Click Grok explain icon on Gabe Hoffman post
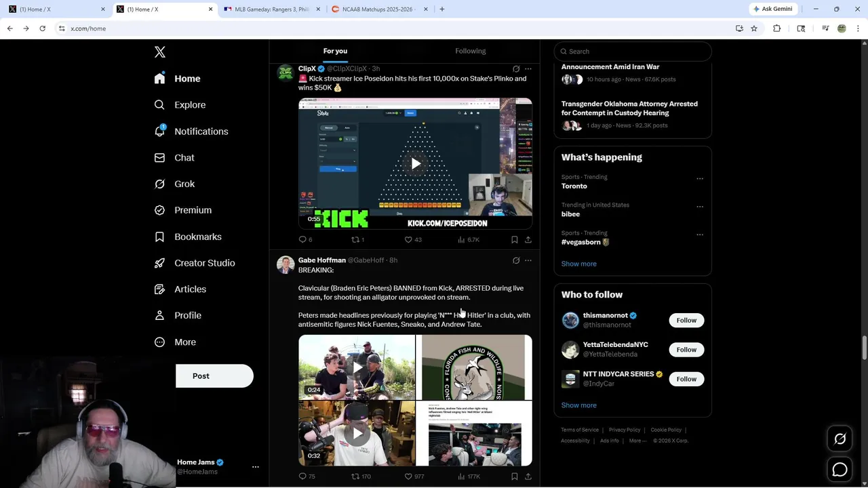The image size is (868, 488). pyautogui.click(x=516, y=260)
